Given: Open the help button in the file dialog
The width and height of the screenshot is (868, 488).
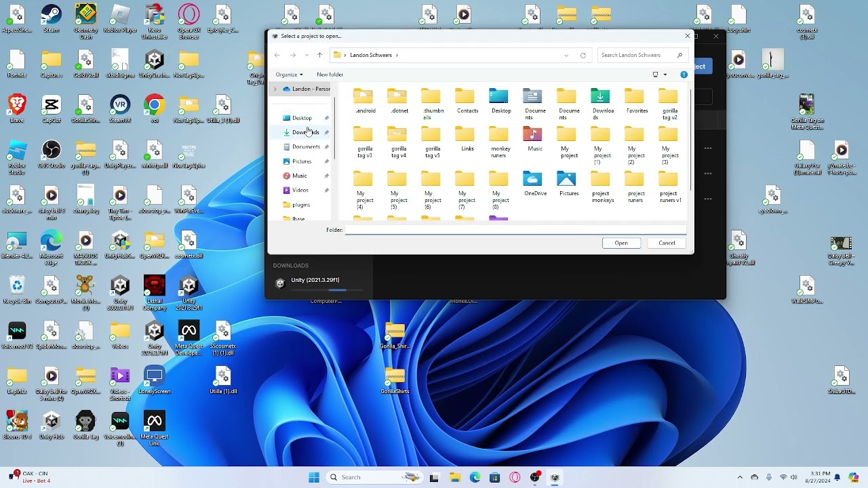Looking at the screenshot, I should [x=684, y=75].
